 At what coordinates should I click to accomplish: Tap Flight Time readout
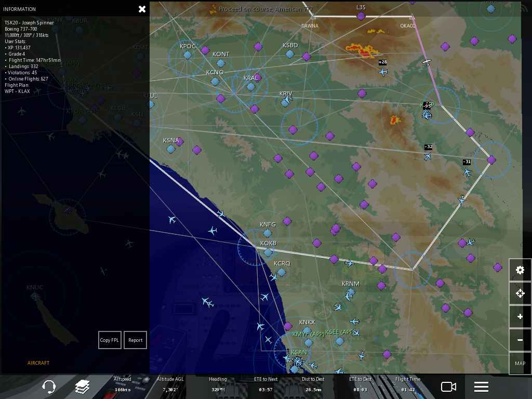point(408,384)
